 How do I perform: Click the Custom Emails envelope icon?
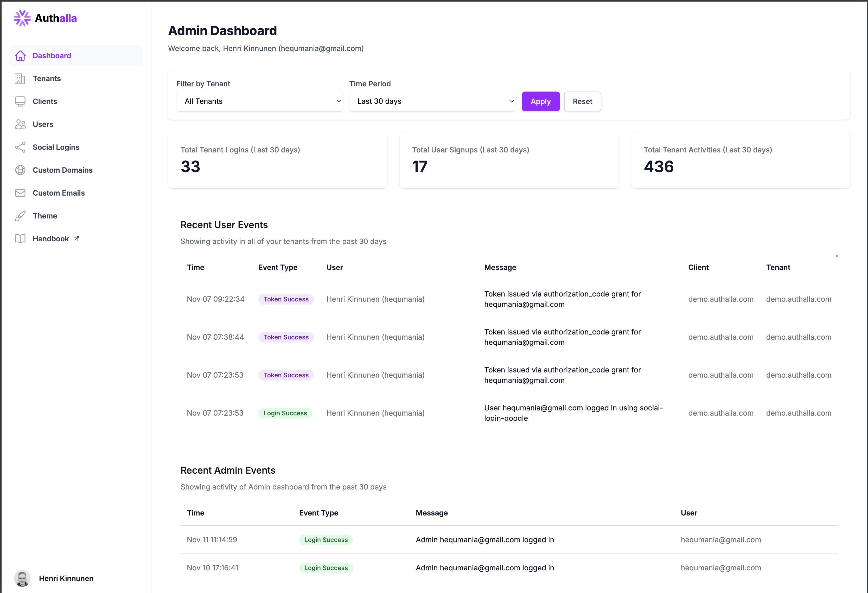click(x=20, y=193)
